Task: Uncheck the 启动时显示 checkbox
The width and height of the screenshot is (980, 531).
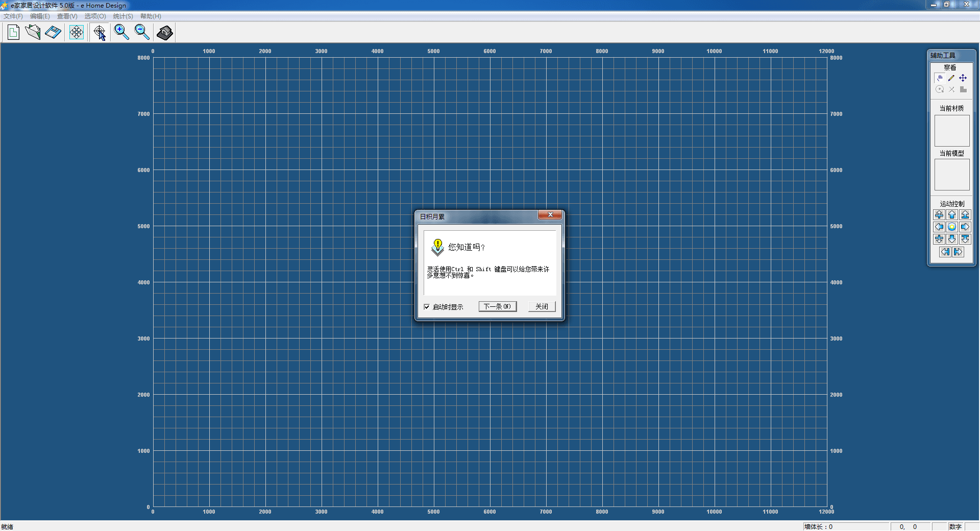Action: pyautogui.click(x=427, y=307)
